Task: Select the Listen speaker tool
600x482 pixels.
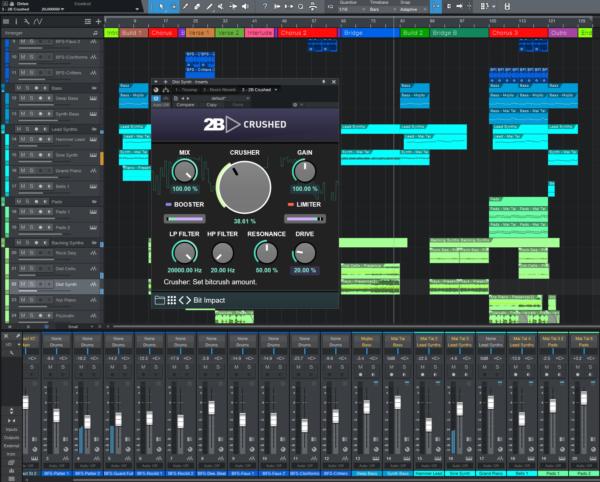Action: (x=245, y=7)
